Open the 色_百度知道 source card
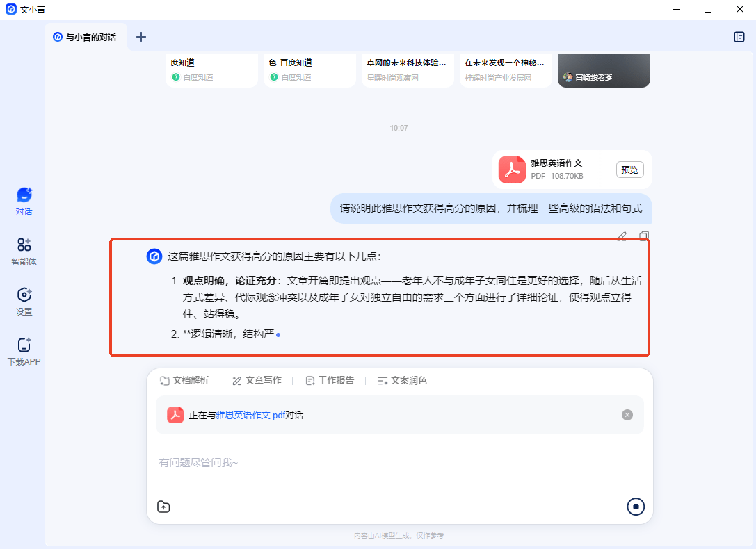The image size is (756, 549). [x=309, y=69]
